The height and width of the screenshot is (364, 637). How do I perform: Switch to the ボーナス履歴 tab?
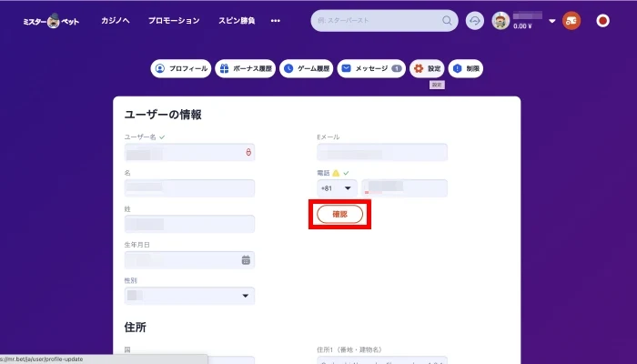click(246, 68)
